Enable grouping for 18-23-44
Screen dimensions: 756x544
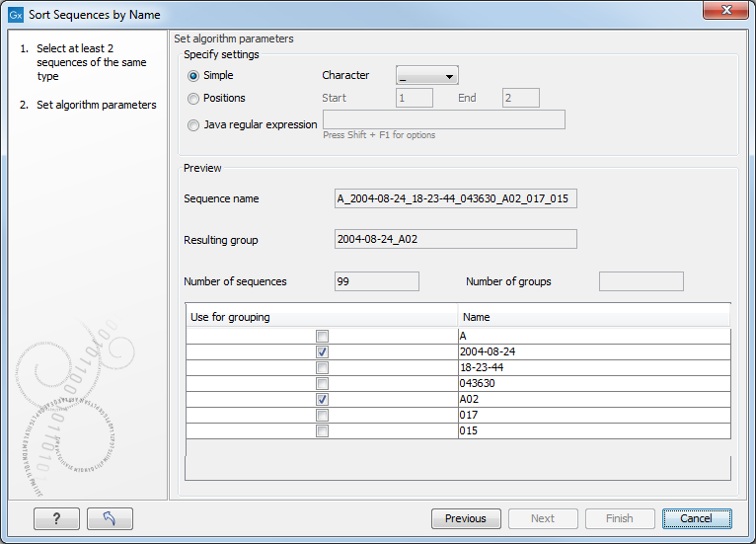coord(322,368)
